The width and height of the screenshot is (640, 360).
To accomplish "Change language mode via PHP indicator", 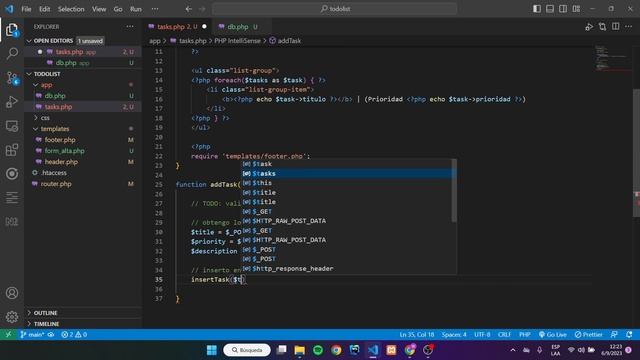I will 524,334.
